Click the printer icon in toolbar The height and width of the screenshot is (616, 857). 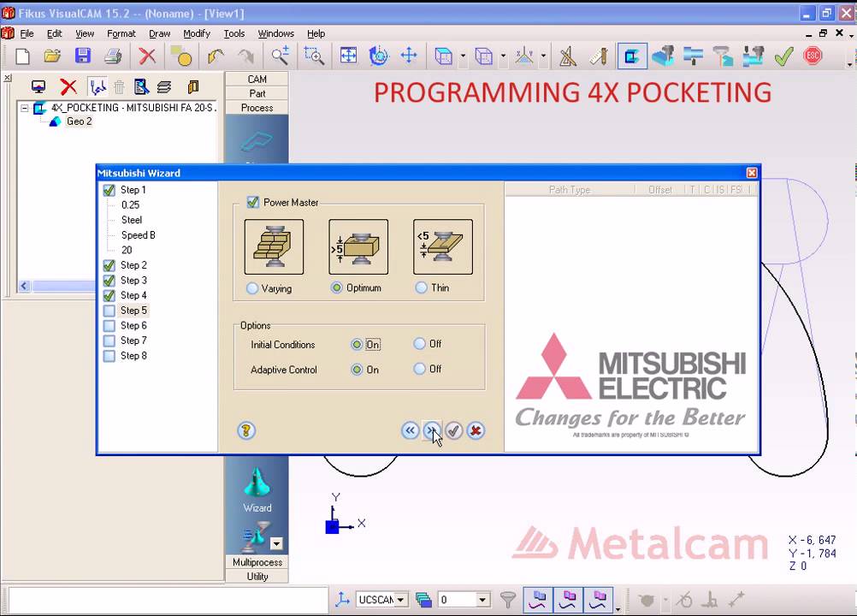tap(113, 56)
